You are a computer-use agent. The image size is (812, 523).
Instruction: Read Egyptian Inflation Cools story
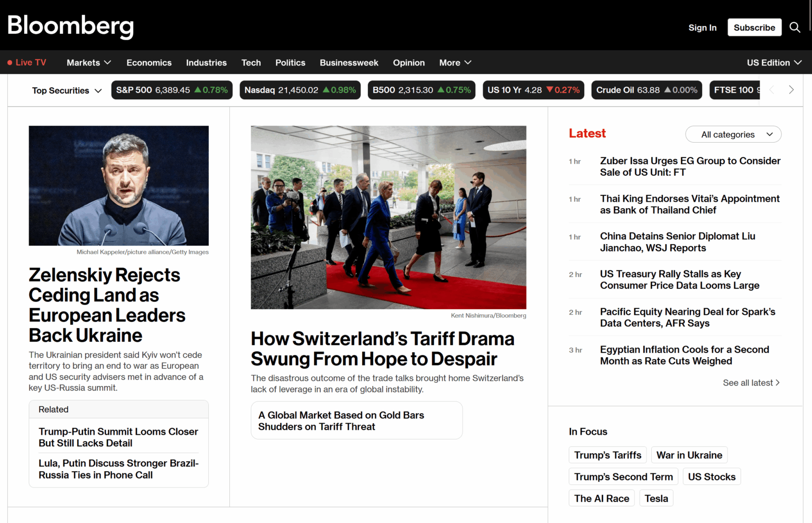[685, 356]
